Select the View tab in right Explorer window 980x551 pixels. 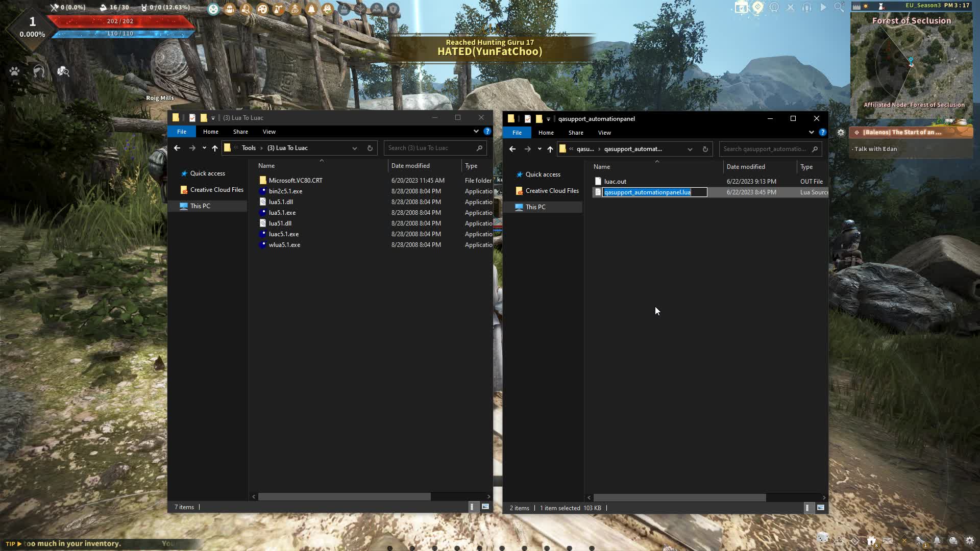(x=604, y=133)
